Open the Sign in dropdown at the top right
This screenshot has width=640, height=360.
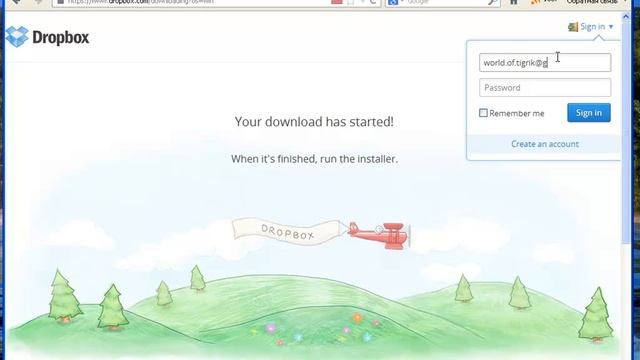[x=591, y=27]
